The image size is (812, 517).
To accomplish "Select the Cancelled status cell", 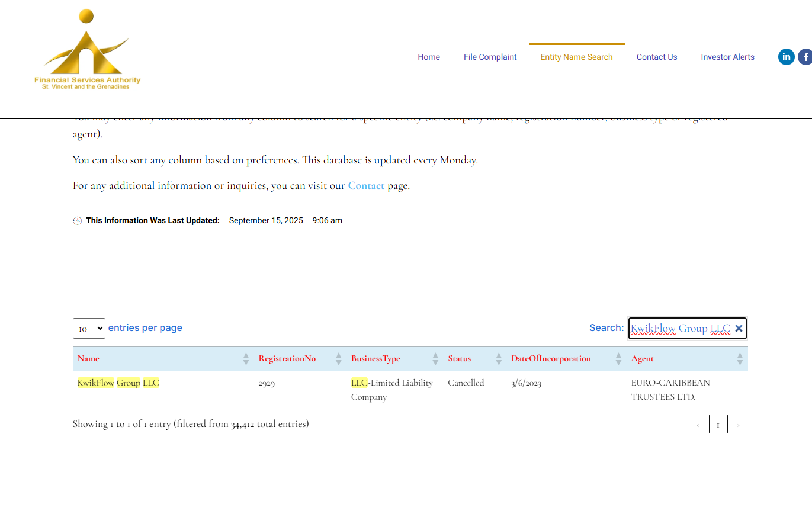I will 466,383.
